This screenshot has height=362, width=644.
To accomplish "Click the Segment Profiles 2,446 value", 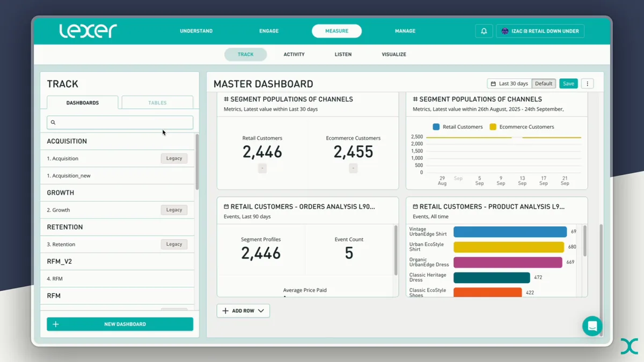I will coord(261,253).
